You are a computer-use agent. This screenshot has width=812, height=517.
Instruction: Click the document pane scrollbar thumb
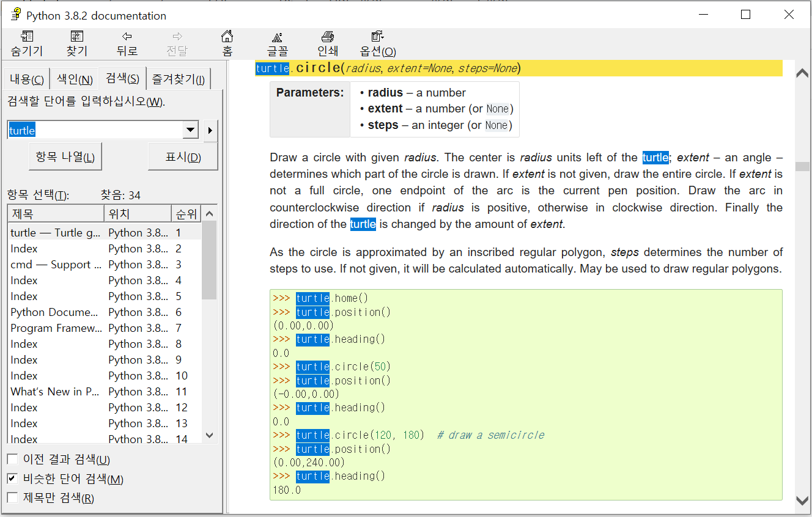pyautogui.click(x=803, y=166)
